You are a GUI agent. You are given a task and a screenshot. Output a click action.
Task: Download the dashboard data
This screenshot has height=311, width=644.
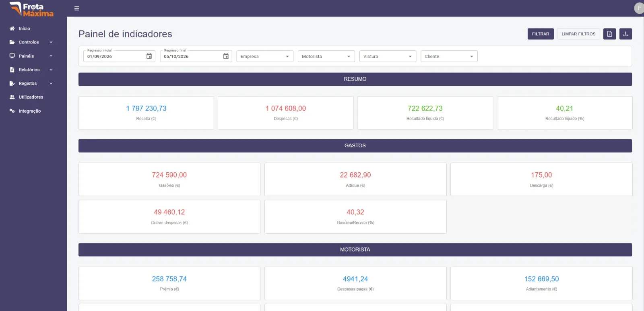coord(625,34)
